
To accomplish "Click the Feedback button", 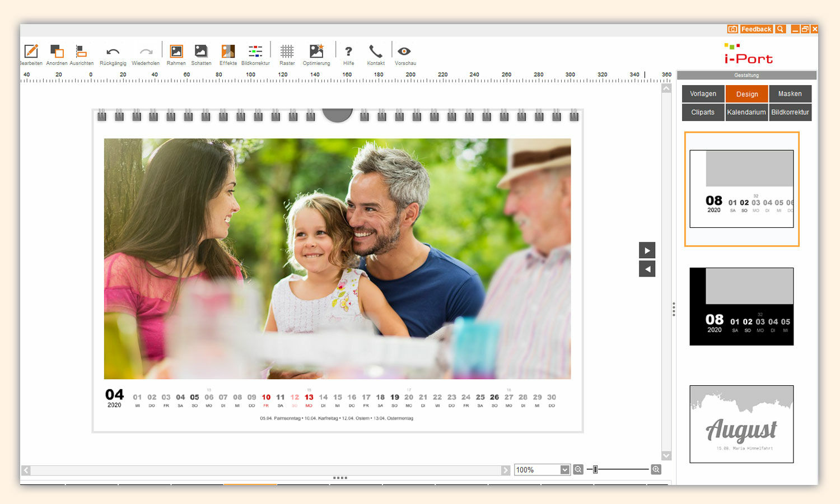I will (x=756, y=29).
